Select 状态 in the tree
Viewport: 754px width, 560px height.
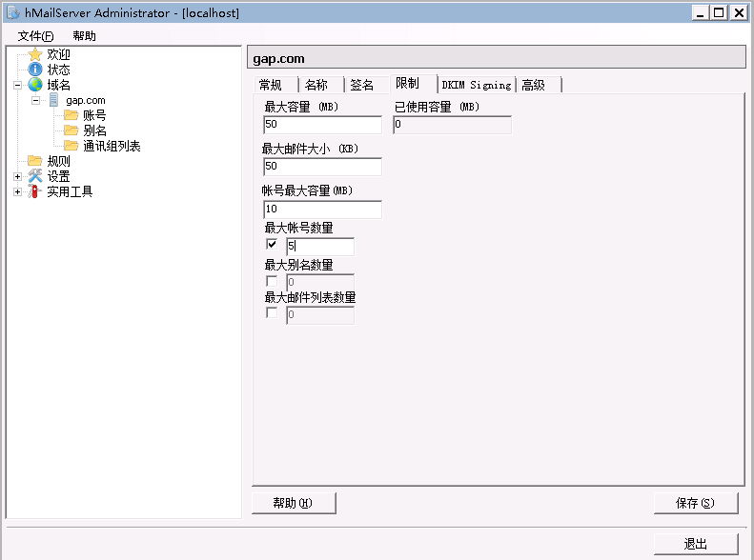pyautogui.click(x=59, y=70)
